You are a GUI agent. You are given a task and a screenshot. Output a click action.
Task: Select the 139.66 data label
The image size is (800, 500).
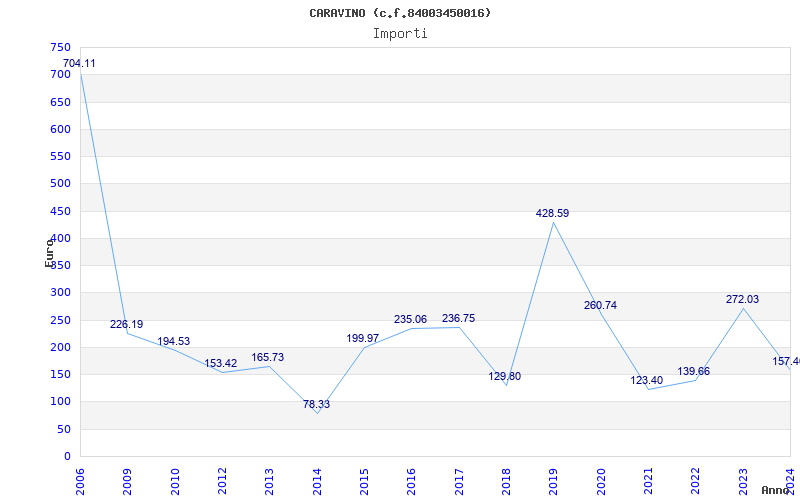(x=693, y=371)
